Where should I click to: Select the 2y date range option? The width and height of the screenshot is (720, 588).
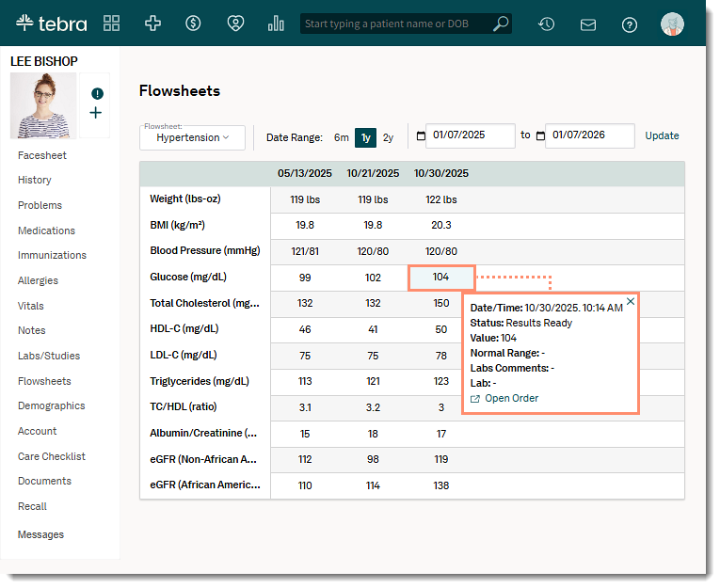(388, 137)
